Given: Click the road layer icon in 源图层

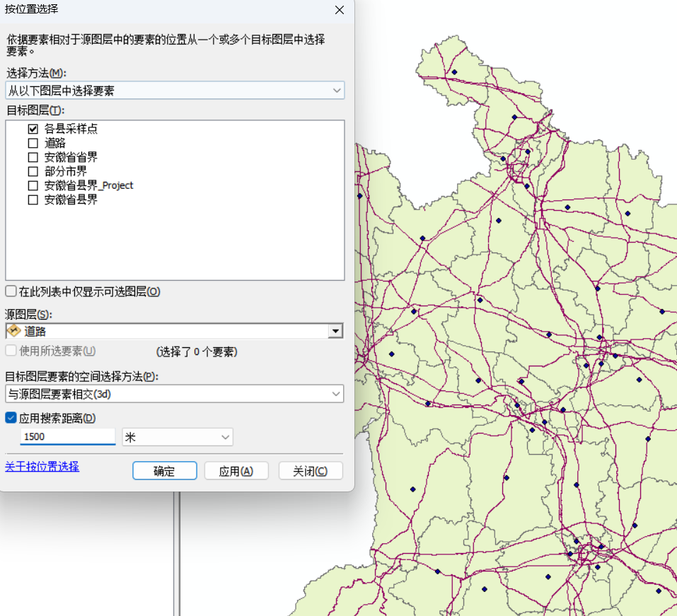Looking at the screenshot, I should [x=14, y=331].
